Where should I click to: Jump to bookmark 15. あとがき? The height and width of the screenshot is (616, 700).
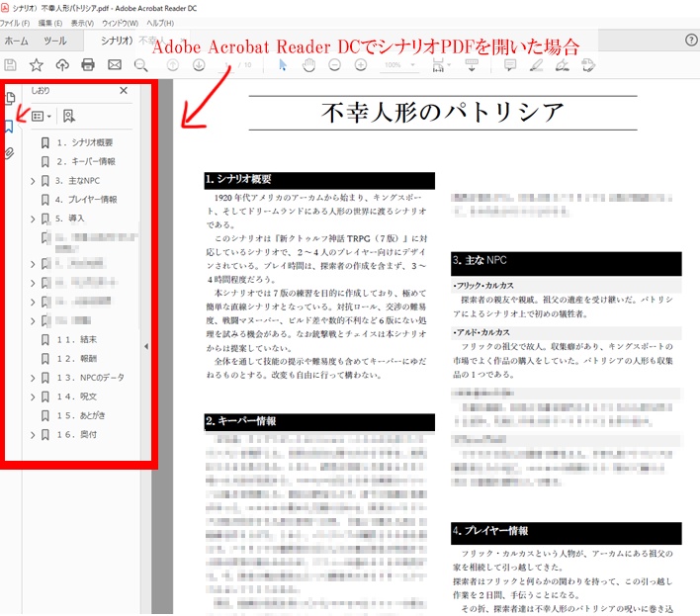tap(81, 415)
